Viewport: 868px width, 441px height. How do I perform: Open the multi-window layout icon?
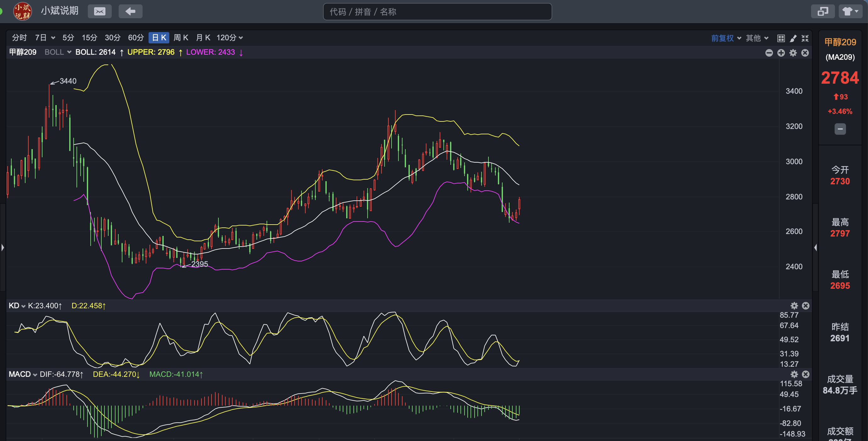(822, 11)
